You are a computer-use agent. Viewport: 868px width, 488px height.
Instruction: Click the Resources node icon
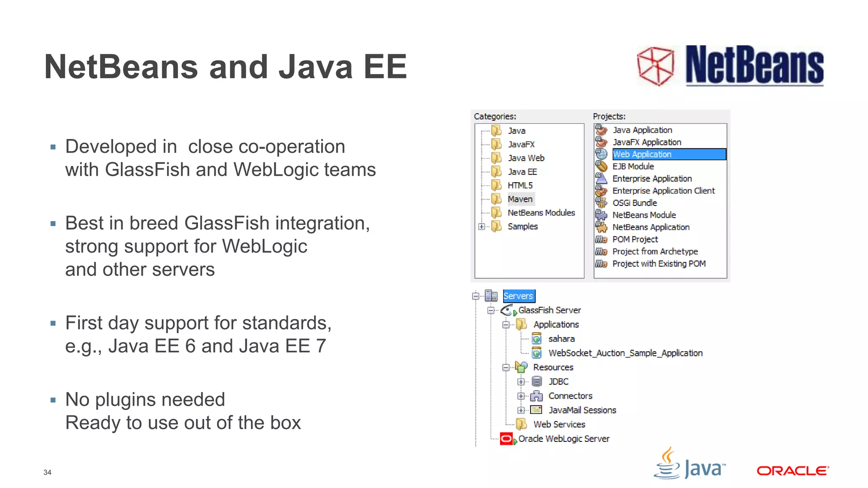521,367
